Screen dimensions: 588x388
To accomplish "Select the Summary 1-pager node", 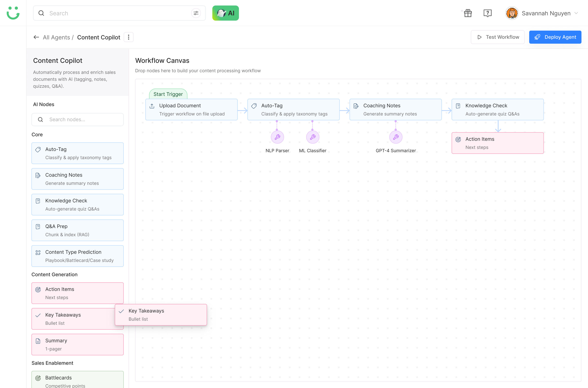I will click(x=78, y=345).
